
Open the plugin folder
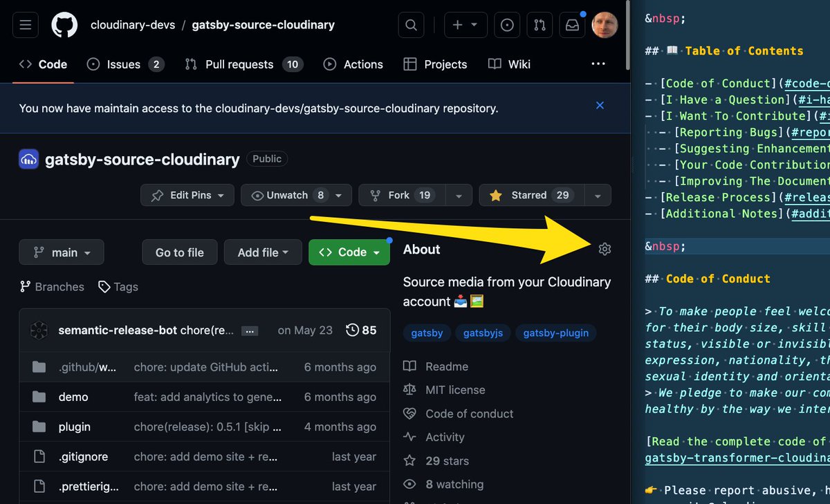[75, 427]
